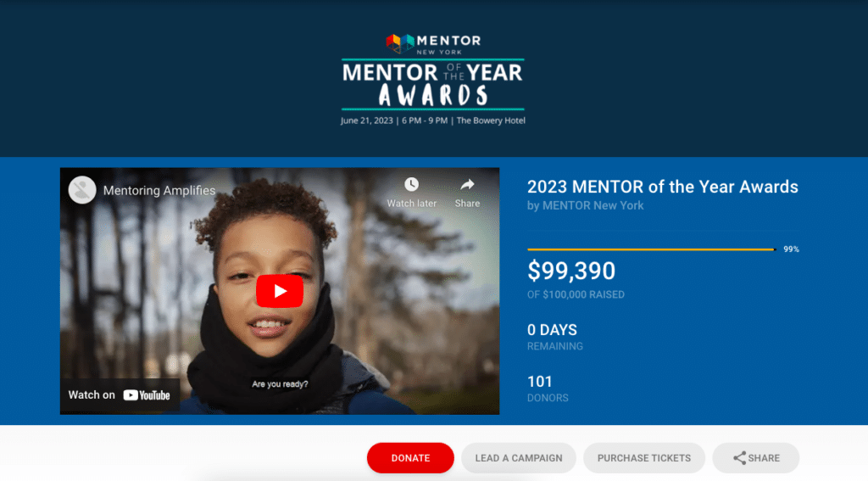Image resolution: width=868 pixels, height=481 pixels.
Task: Click the MENTOR New York hexagon logo
Action: point(400,43)
